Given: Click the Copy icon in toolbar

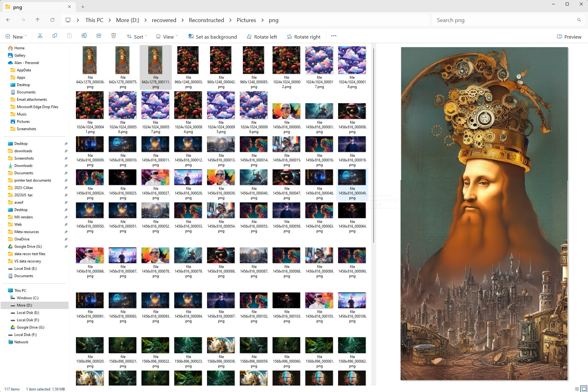Looking at the screenshot, I should [55, 36].
